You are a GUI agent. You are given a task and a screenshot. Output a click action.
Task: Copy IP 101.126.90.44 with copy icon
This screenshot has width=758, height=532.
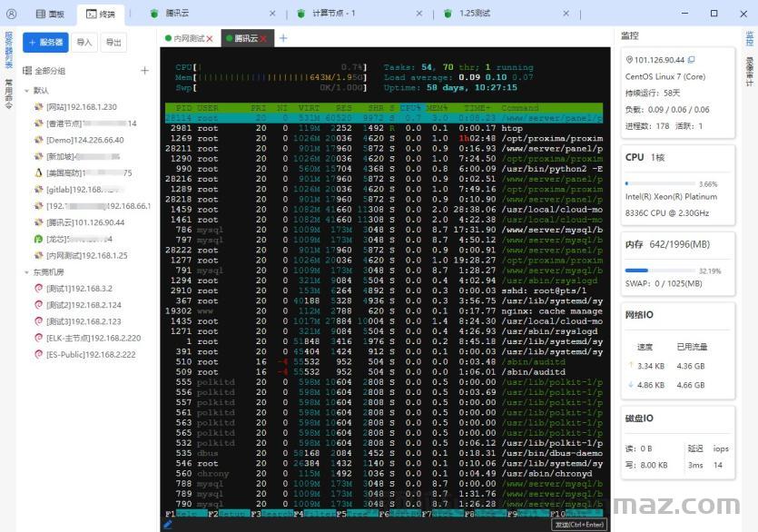pyautogui.click(x=692, y=60)
